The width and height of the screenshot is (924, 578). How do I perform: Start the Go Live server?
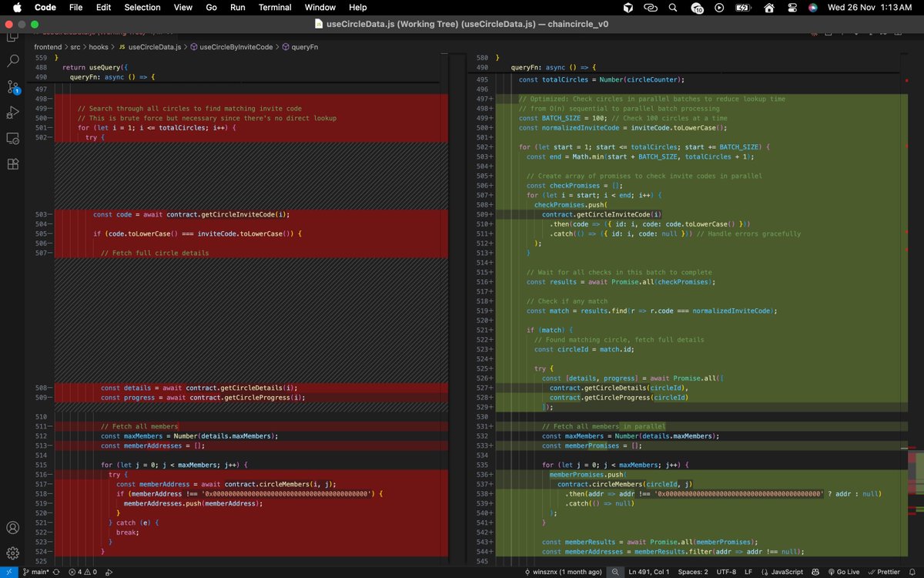pyautogui.click(x=842, y=572)
